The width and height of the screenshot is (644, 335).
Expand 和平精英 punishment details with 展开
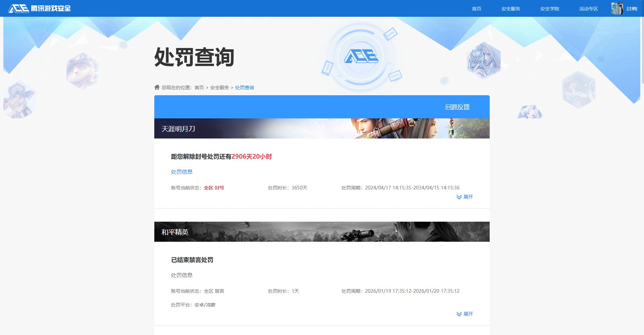tap(465, 314)
